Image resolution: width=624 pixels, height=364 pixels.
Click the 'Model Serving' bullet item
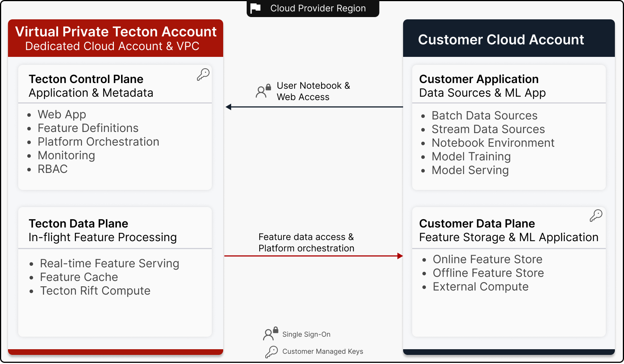pos(470,170)
